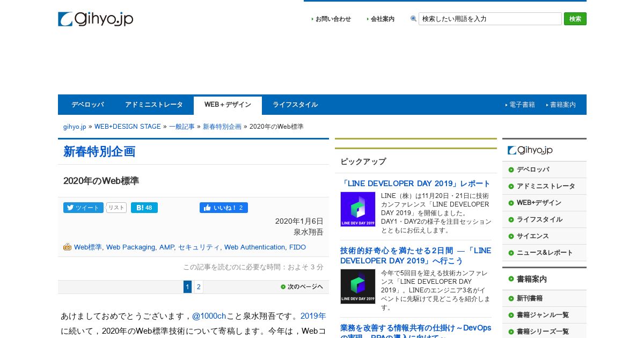Image resolution: width=644 pixels, height=338 pixels.
Task: Open 書籍案内 in the blue nav bar
Action: pos(563,105)
